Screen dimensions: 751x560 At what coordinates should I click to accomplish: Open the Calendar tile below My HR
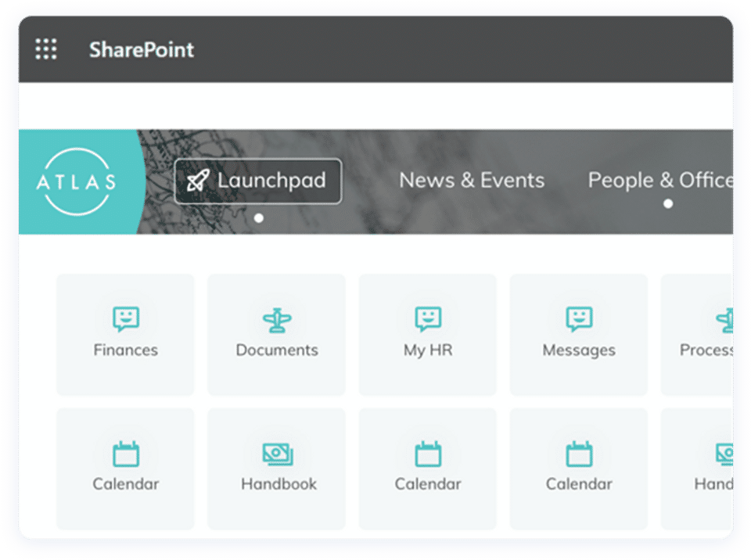(428, 468)
